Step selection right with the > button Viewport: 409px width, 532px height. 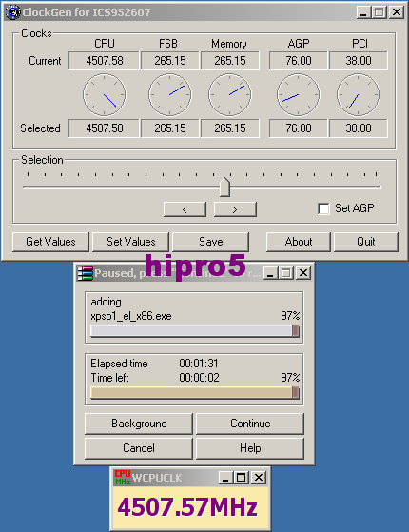click(x=235, y=209)
